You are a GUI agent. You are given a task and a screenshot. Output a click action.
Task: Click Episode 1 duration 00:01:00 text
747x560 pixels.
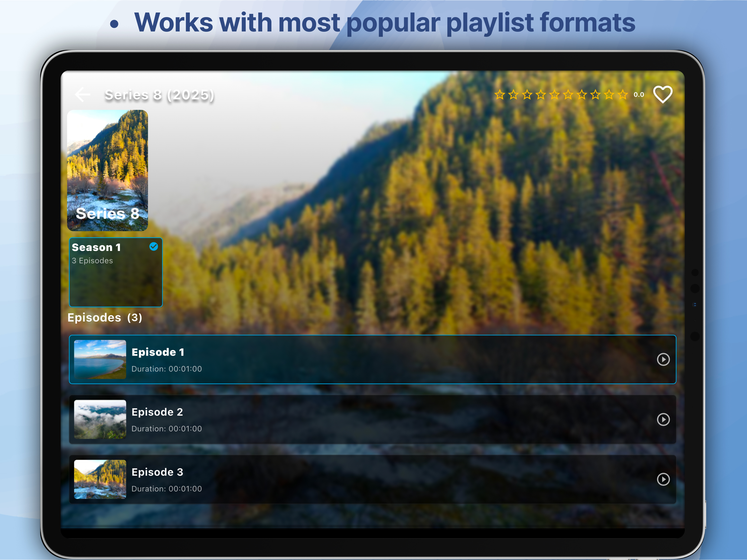coord(167,369)
